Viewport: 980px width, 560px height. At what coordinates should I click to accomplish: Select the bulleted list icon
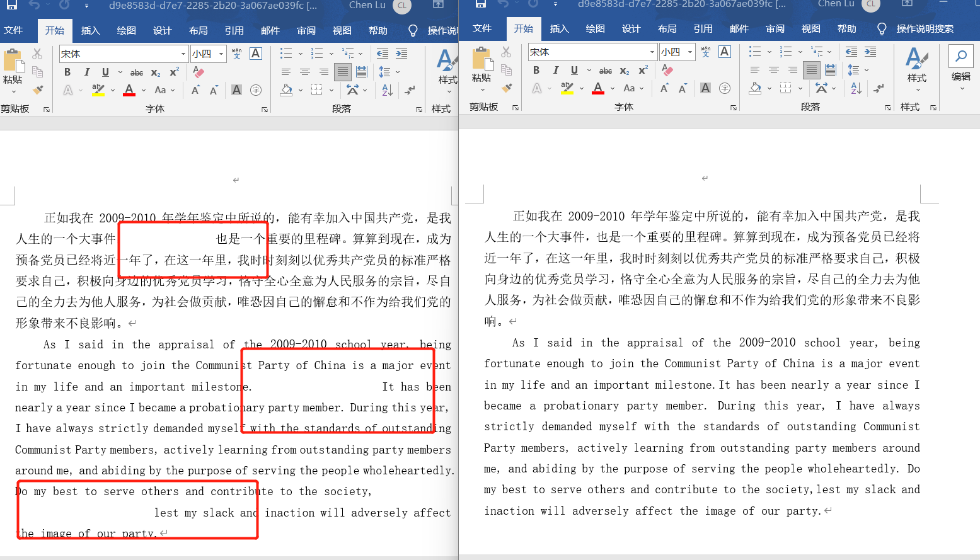point(287,54)
